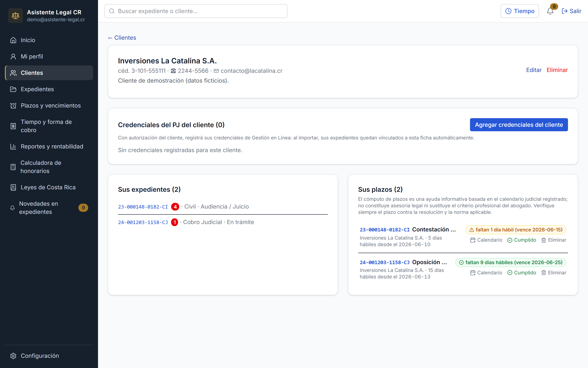Open Configuración at the sidebar bottom

coord(49,356)
